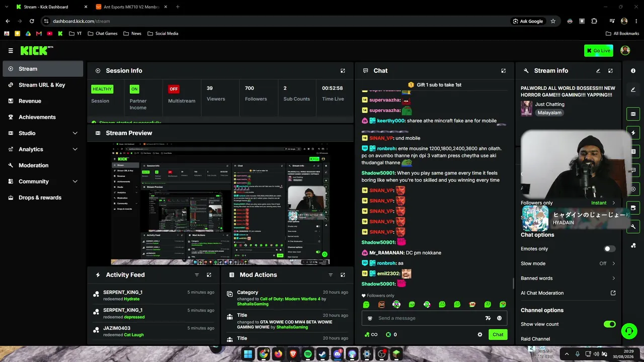Click the Windows Start button
644x362 pixels.
point(248,354)
